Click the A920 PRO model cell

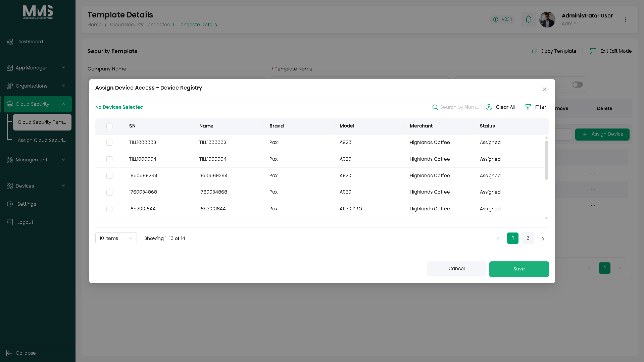pyautogui.click(x=351, y=209)
